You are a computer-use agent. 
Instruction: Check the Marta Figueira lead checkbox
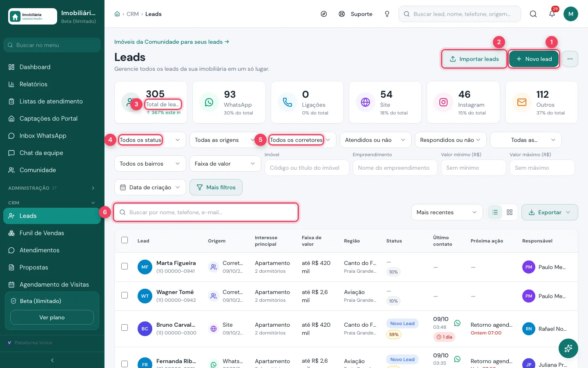point(125,266)
